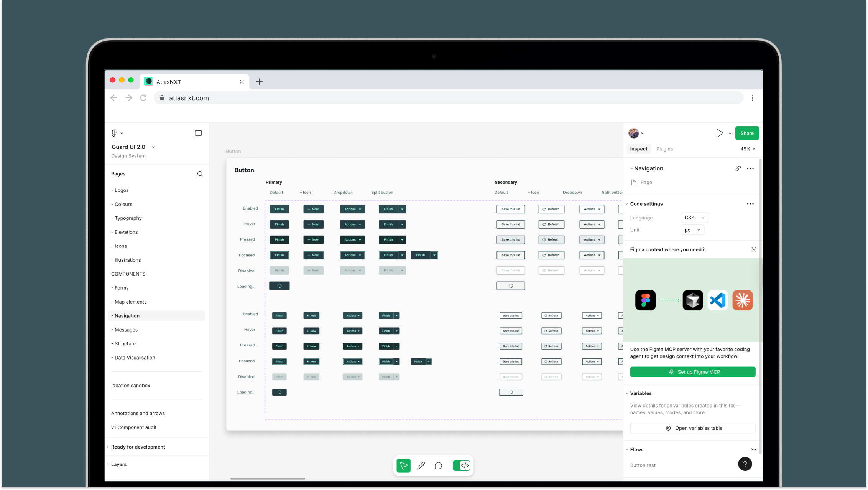Open the Language CSS dropdown
The image size is (868, 490).
coord(694,218)
